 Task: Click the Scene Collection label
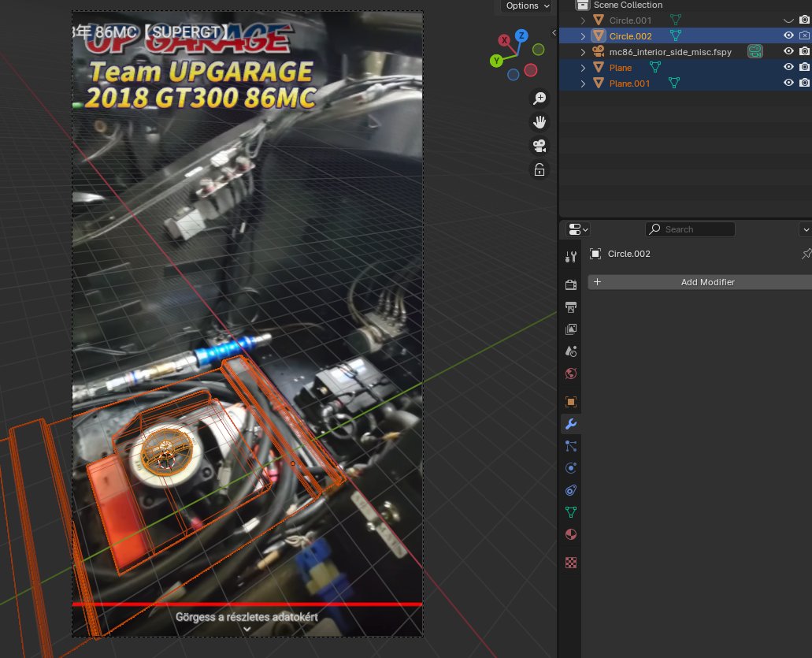[x=628, y=5]
